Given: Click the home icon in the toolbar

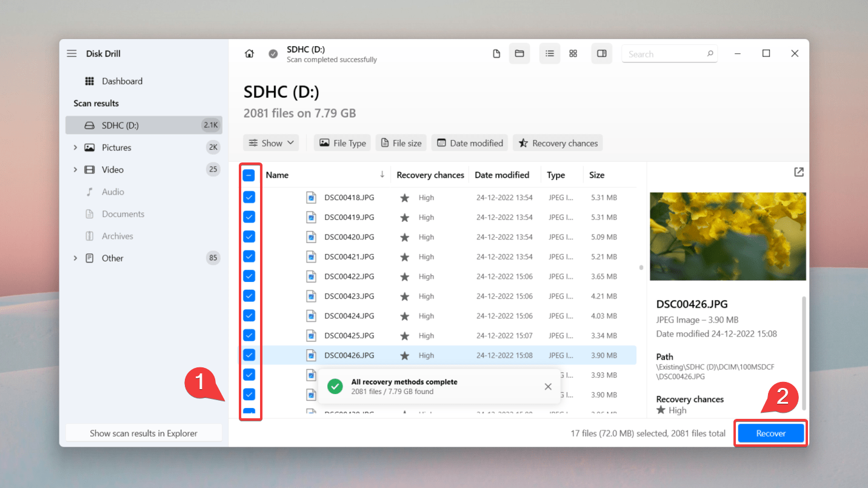Looking at the screenshot, I should click(249, 53).
